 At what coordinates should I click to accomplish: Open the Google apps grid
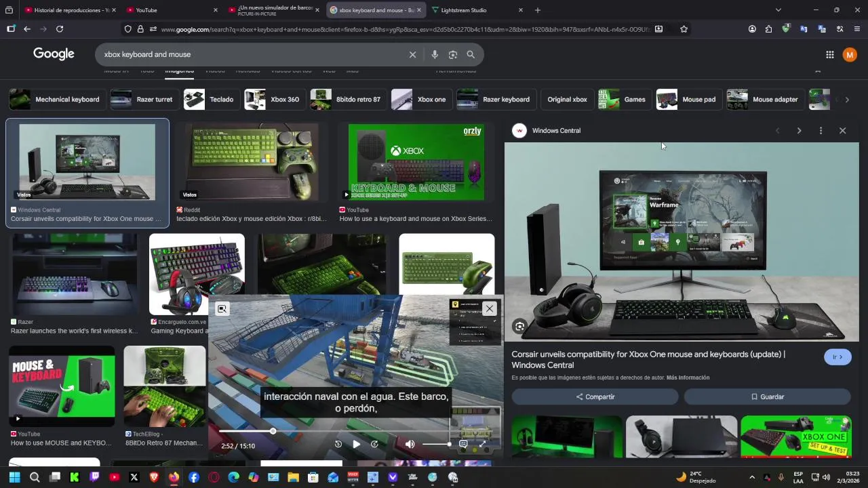(829, 54)
